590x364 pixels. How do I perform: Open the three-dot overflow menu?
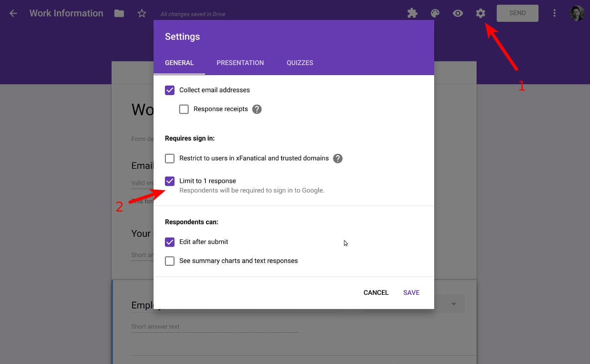tap(554, 13)
